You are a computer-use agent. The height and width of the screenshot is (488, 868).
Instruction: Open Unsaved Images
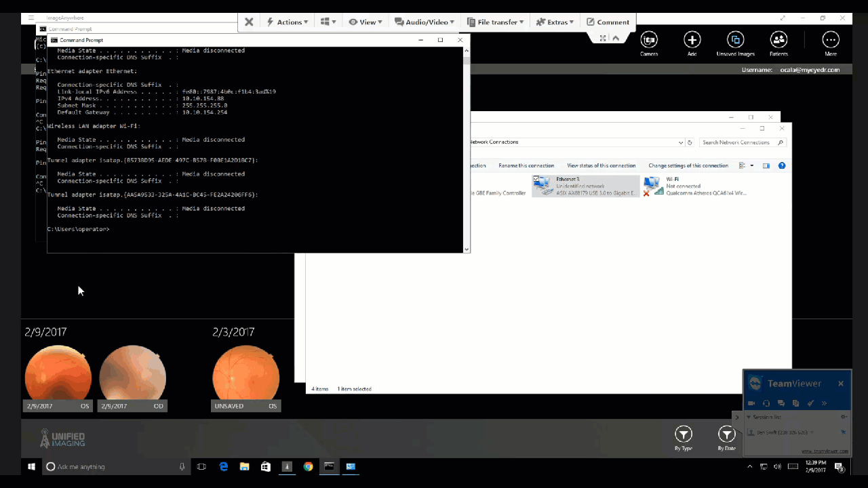735,39
